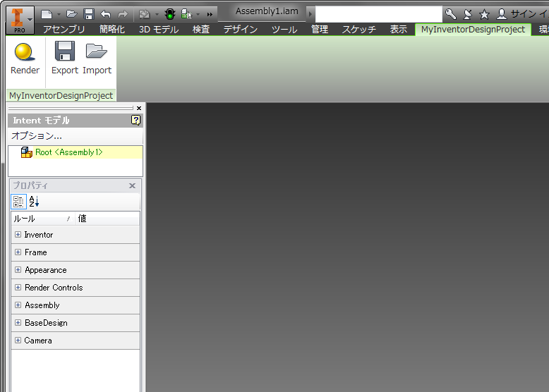Click the ルール column header
Viewport: 549px width, 392px height.
point(43,219)
